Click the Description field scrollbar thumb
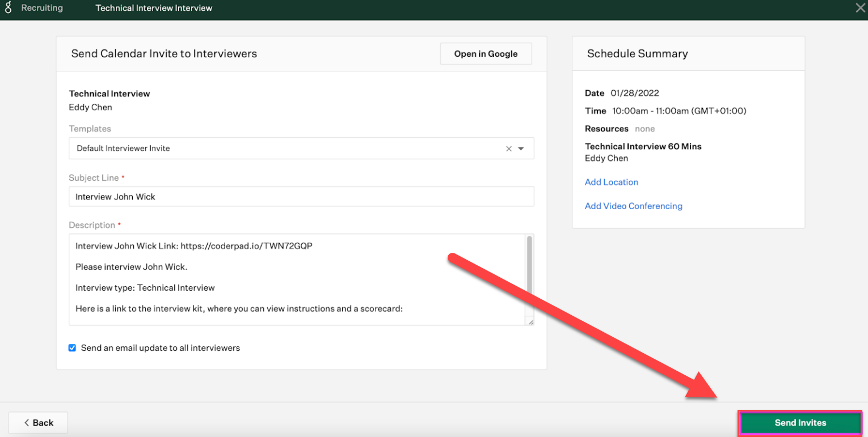 pyautogui.click(x=529, y=266)
